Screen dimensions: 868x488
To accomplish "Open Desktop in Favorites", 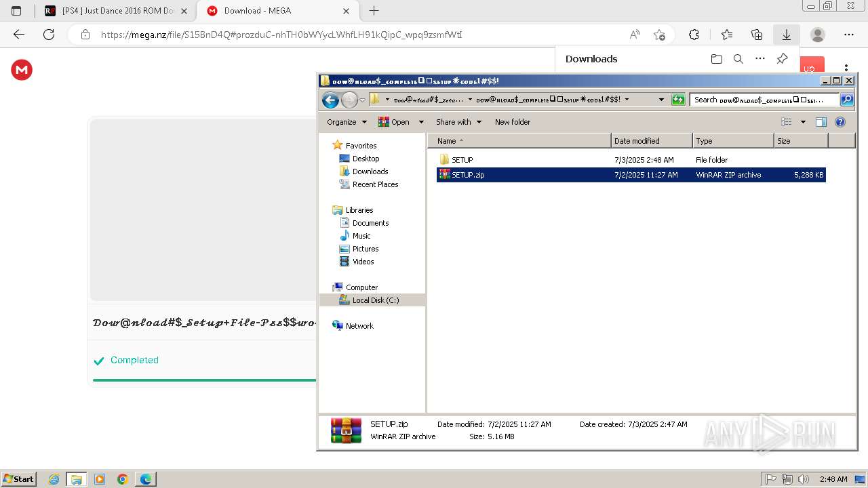I will tap(366, 159).
